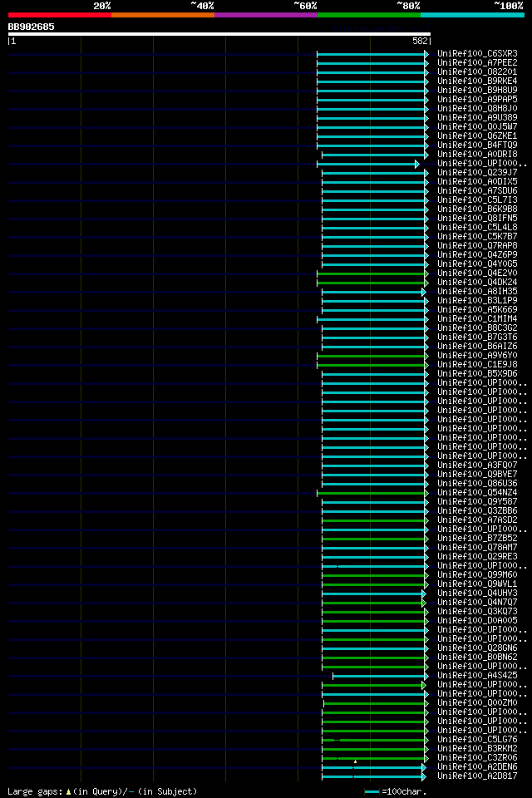Select the UniRef100_Q00ZM0 label
The width and height of the screenshot is (532, 798).
pyautogui.click(x=477, y=703)
